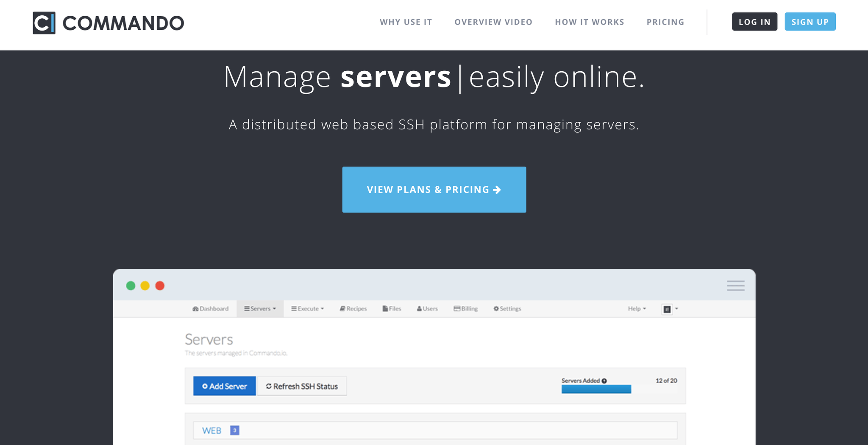Click the yellow window dot
This screenshot has height=445, width=868.
145,286
